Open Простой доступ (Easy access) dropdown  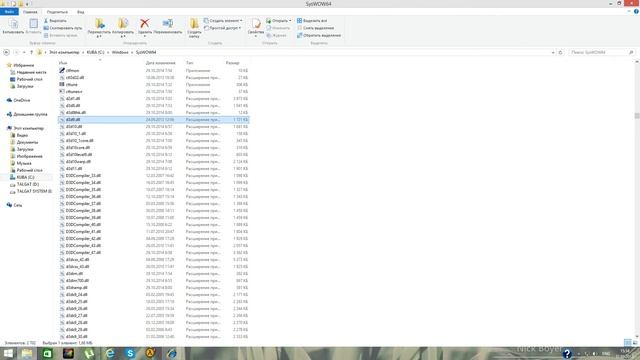[x=222, y=28]
